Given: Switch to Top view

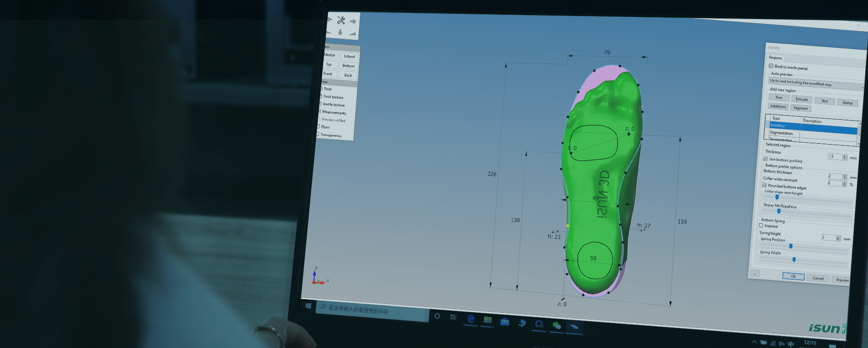Looking at the screenshot, I should [329, 64].
